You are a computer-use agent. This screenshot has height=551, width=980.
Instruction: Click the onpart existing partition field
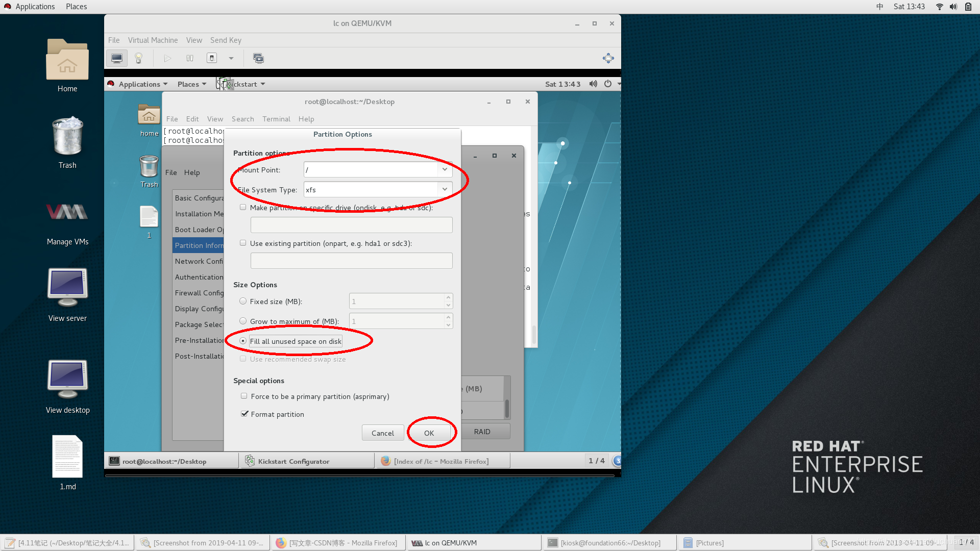click(x=351, y=261)
